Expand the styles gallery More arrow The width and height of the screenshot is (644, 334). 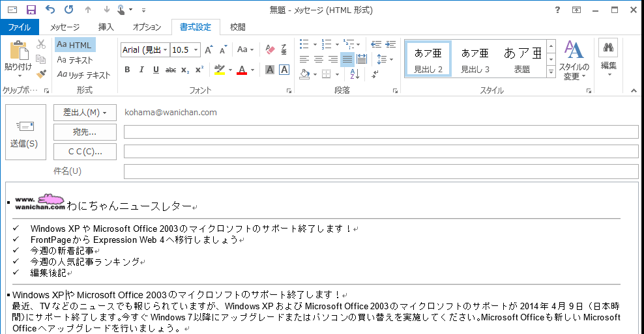(x=551, y=72)
